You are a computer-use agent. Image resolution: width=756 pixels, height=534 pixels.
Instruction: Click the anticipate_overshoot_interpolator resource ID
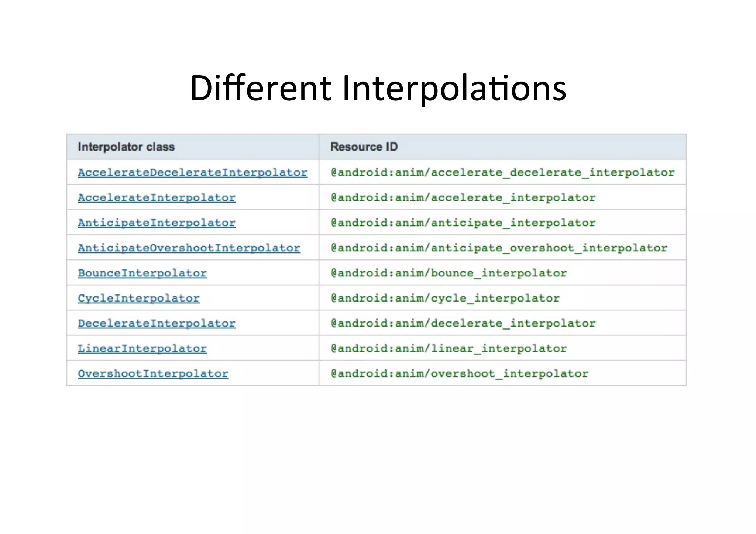coord(499,248)
